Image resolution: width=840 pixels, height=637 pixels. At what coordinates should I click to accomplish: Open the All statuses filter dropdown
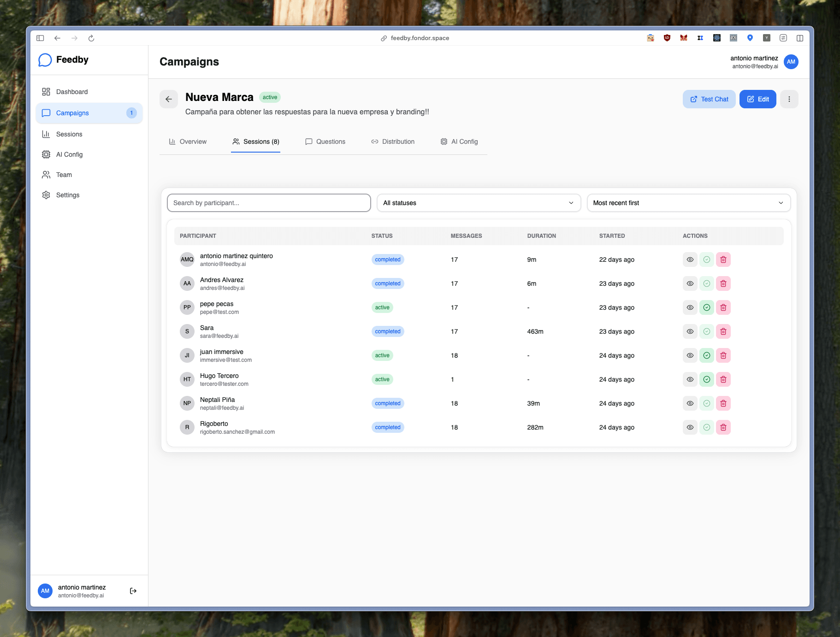coord(479,202)
